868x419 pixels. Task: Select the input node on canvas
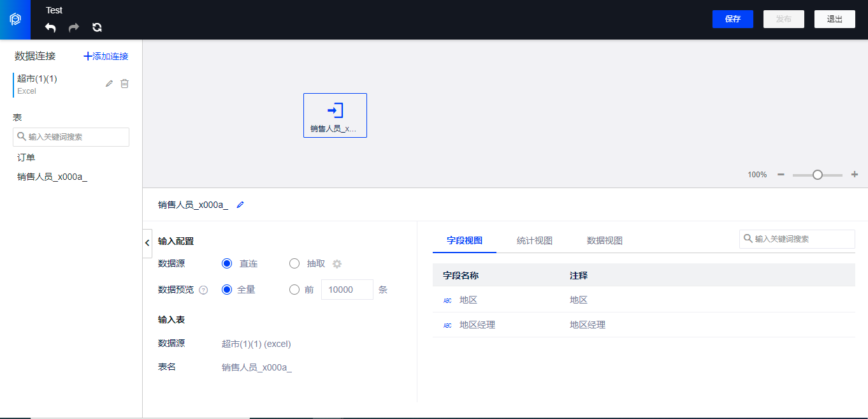pyautogui.click(x=335, y=115)
